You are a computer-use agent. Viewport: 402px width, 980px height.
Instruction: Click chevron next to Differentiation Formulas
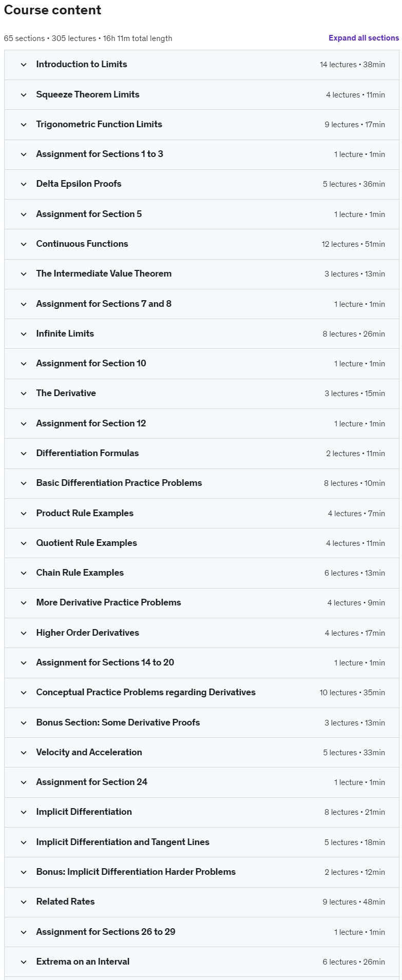(24, 454)
